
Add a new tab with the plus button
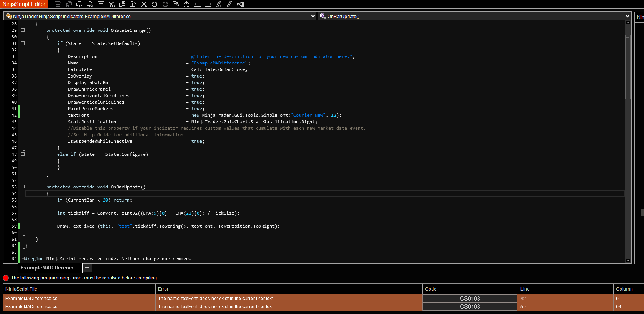[x=87, y=268]
